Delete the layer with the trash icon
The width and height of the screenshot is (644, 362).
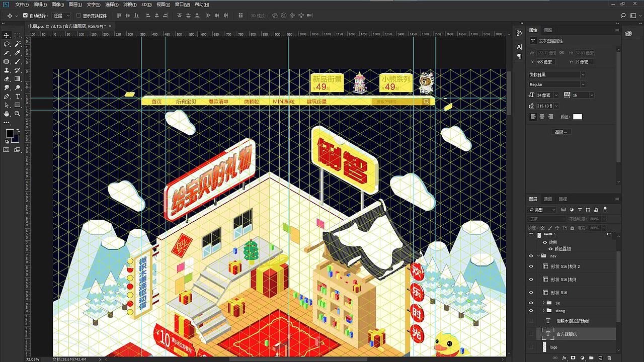[609, 358]
